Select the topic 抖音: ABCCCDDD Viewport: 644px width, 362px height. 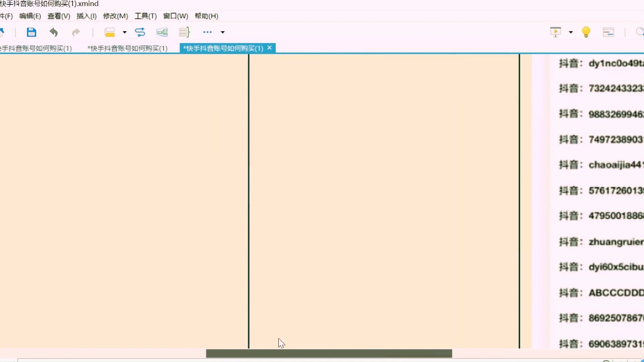click(x=601, y=293)
